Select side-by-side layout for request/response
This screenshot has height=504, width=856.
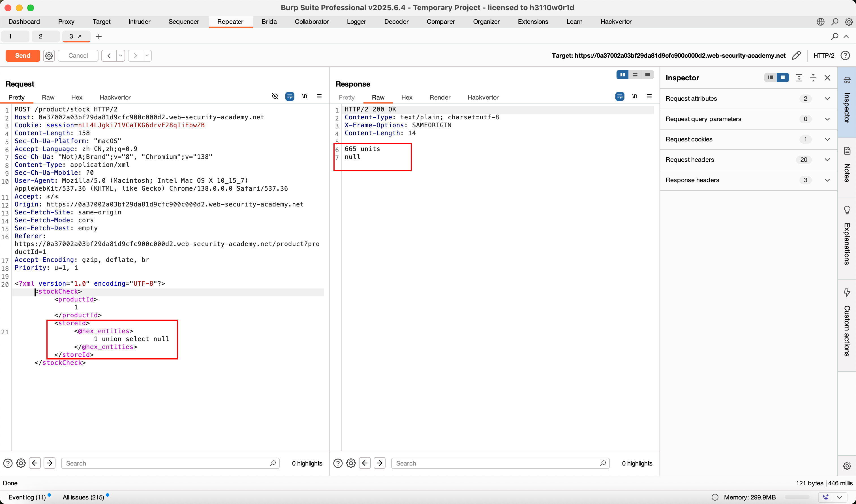(622, 75)
